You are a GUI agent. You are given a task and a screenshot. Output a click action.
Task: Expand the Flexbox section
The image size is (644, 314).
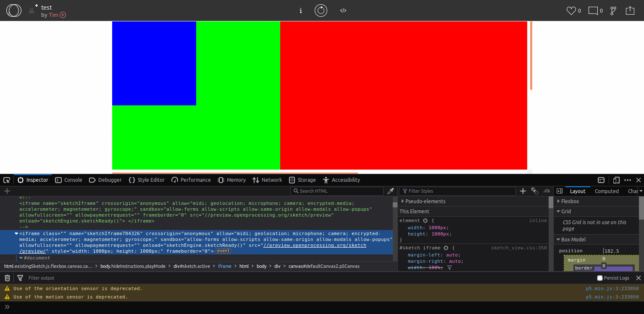[558, 201]
